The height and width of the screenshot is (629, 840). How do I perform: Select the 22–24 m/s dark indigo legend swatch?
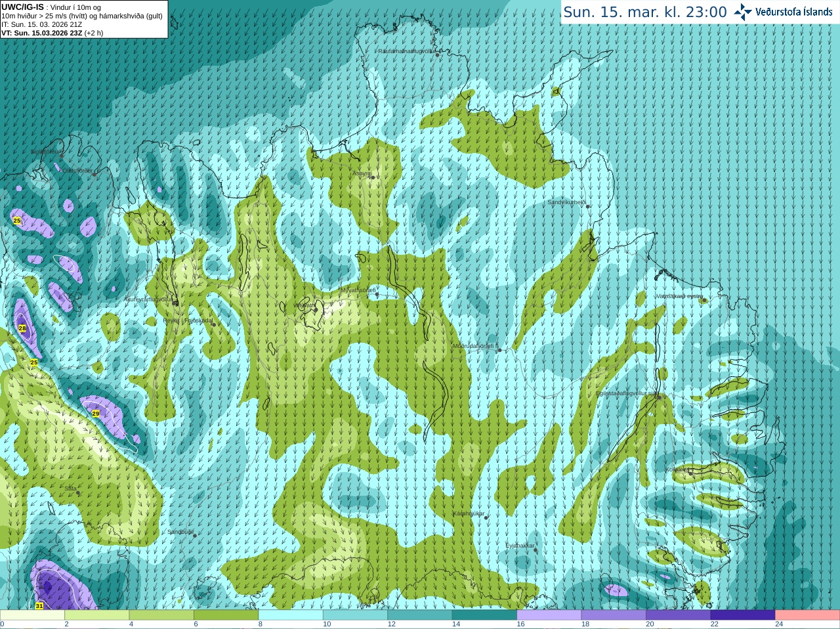pyautogui.click(x=743, y=615)
